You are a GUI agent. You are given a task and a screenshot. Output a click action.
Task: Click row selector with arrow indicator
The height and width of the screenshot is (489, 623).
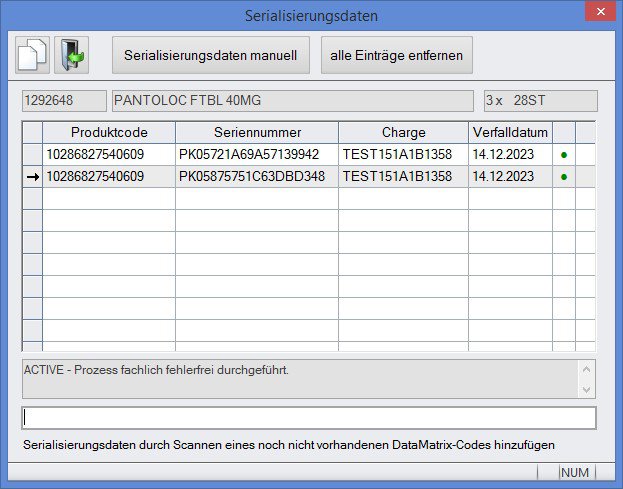33,177
